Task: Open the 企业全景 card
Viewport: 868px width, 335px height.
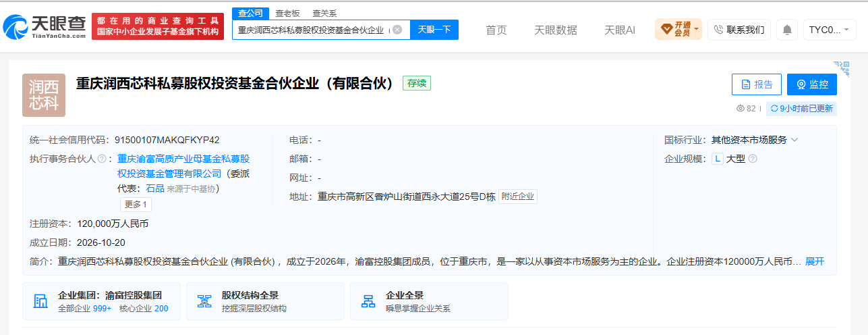Action: click(x=429, y=301)
